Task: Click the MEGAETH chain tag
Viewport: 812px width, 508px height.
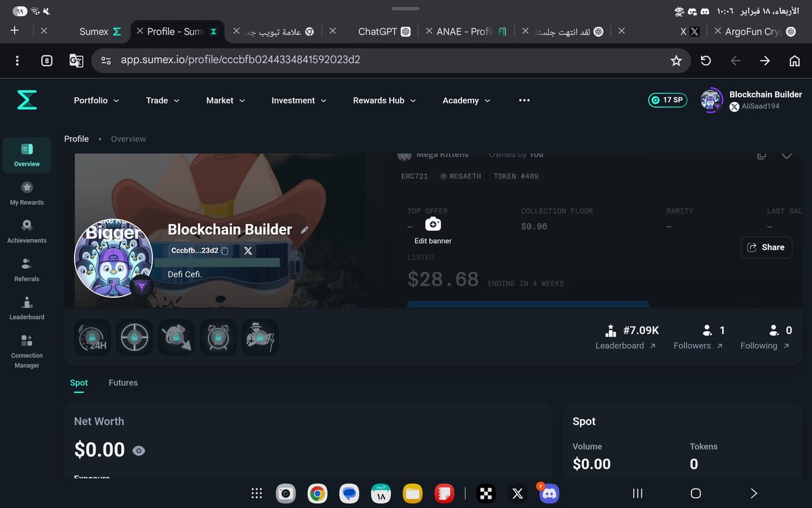Action: click(461, 176)
